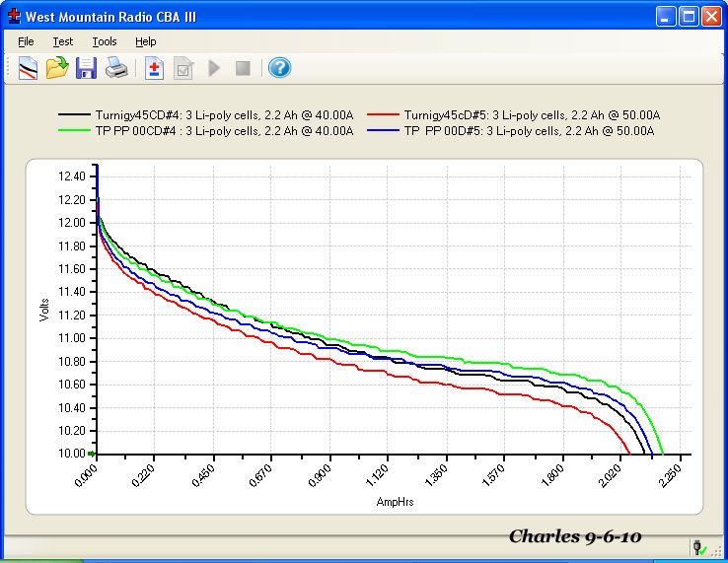This screenshot has width=728, height=563.
Task: Click the West Mountain Radio title bar app icon
Action: 15,16
